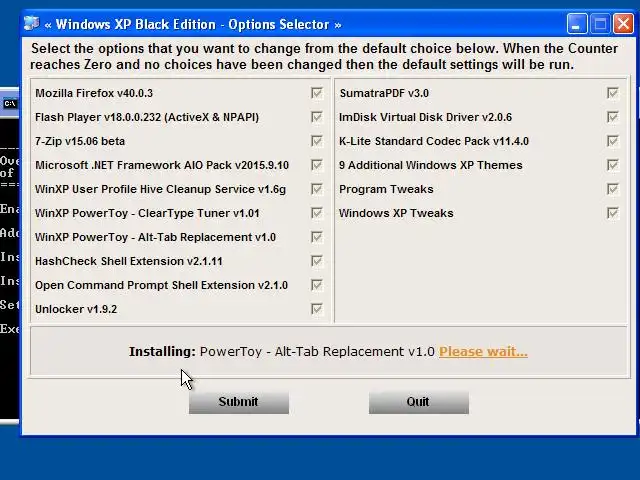Click 'HashCheck Shell Extension v2.1.11' label

(x=129, y=261)
